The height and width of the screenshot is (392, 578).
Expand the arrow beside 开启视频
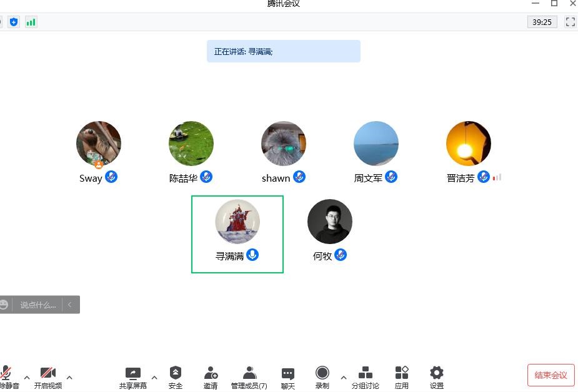[69, 377]
